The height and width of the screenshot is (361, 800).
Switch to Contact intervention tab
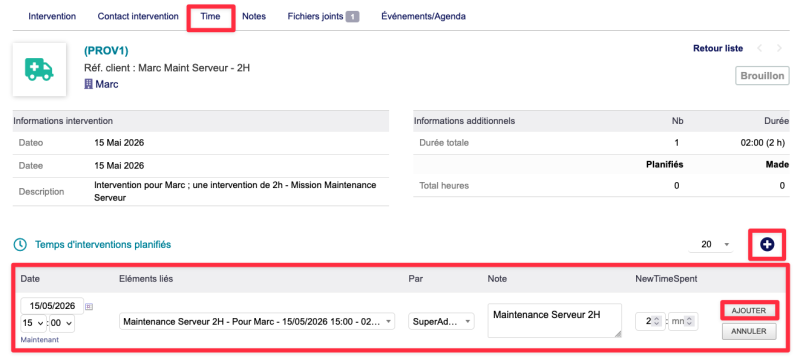[x=138, y=16]
